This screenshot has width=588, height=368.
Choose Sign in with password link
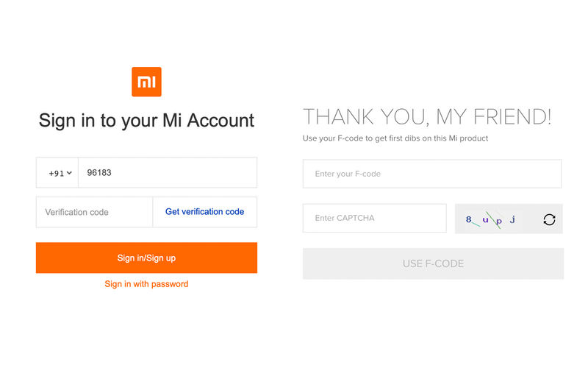[146, 284]
